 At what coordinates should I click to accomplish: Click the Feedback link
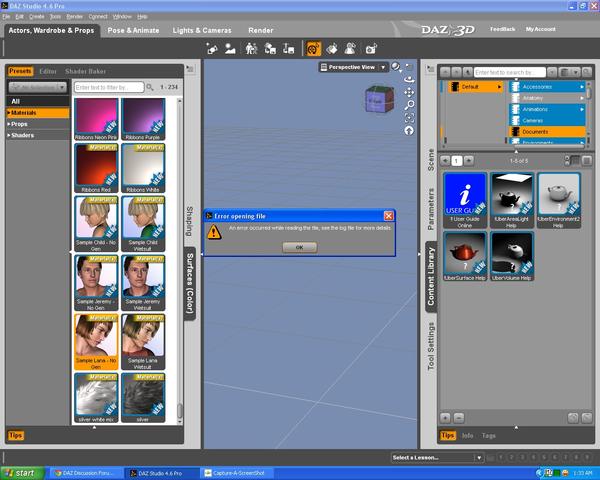502,29
